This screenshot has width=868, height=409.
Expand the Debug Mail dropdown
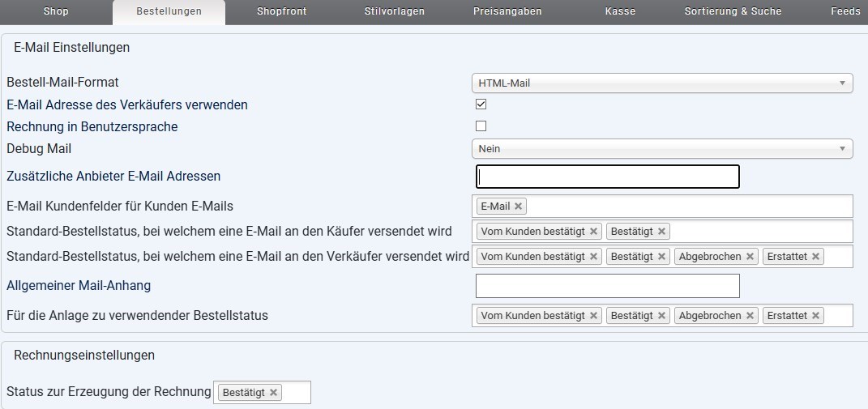click(x=661, y=149)
